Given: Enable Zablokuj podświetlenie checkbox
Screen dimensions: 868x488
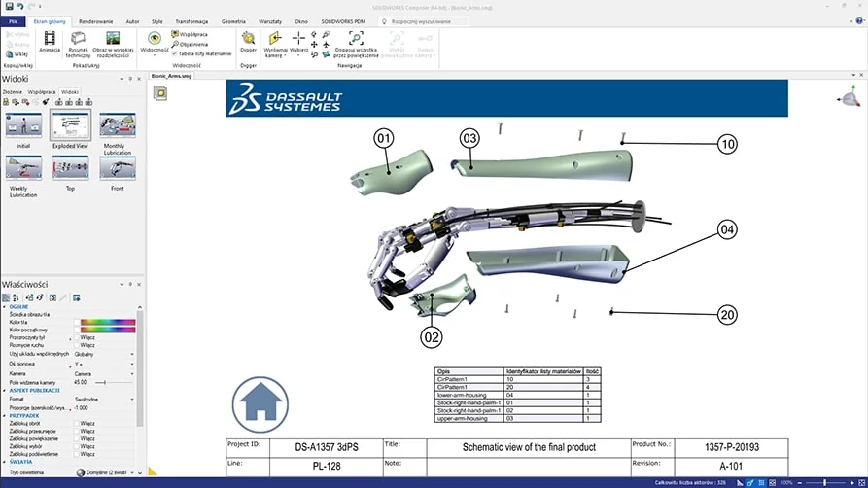Looking at the screenshot, I should pos(77,454).
